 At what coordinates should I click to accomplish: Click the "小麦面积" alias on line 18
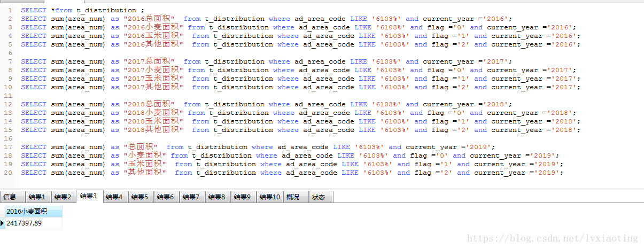point(145,155)
